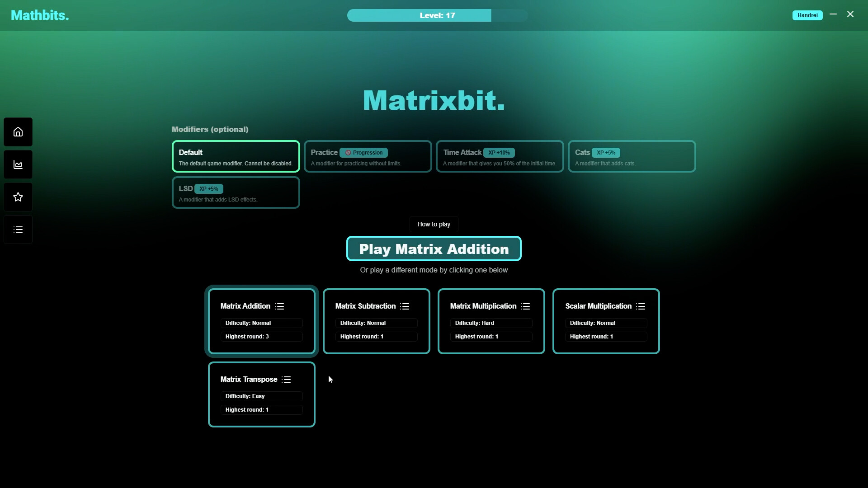868x488 pixels.
Task: Click the Scalar Multiplication list icon
Action: point(641,306)
